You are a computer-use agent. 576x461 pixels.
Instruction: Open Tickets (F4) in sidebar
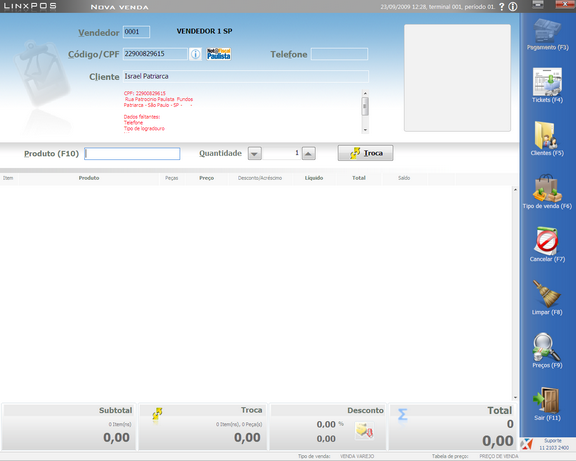(547, 82)
